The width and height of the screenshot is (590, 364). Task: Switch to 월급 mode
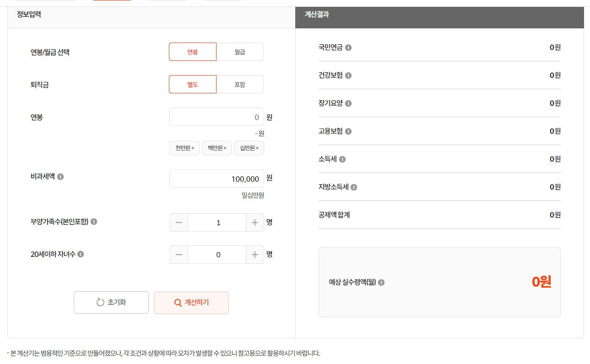click(x=240, y=52)
